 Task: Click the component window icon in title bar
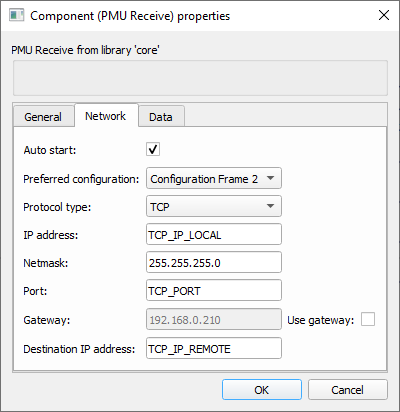click(16, 15)
